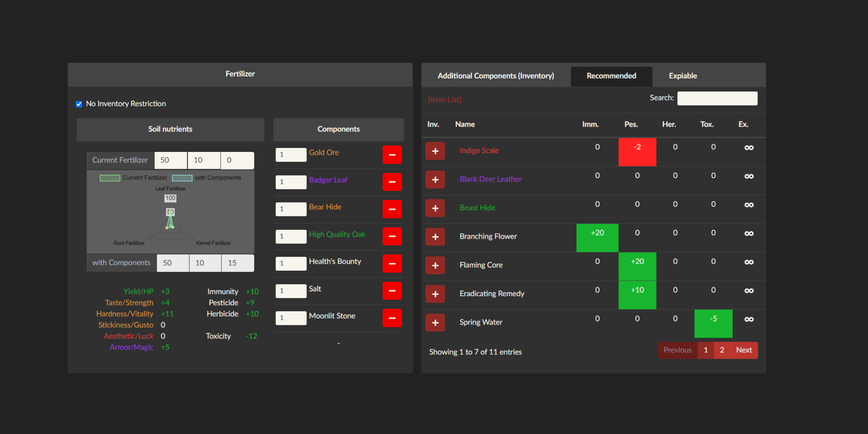Viewport: 868px width, 434px height.
Task: Add Indigo Scale with its plus button
Action: (x=435, y=151)
